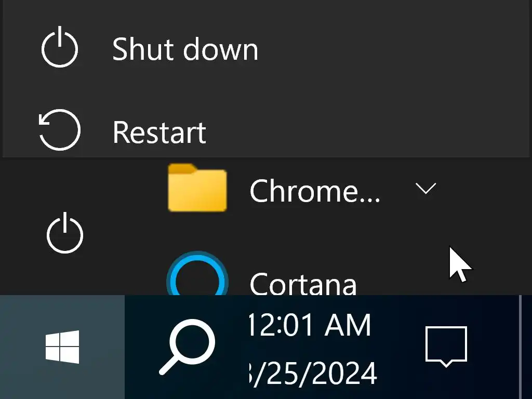Viewport: 532px width, 399px height.
Task: Click the blue Cortana ring icon
Action: pyautogui.click(x=197, y=280)
